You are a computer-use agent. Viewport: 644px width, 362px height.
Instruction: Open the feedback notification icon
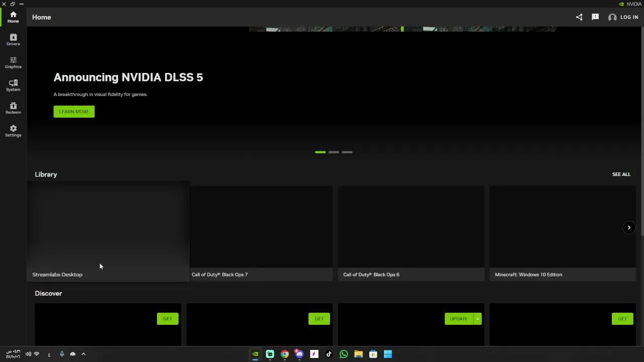click(x=595, y=17)
